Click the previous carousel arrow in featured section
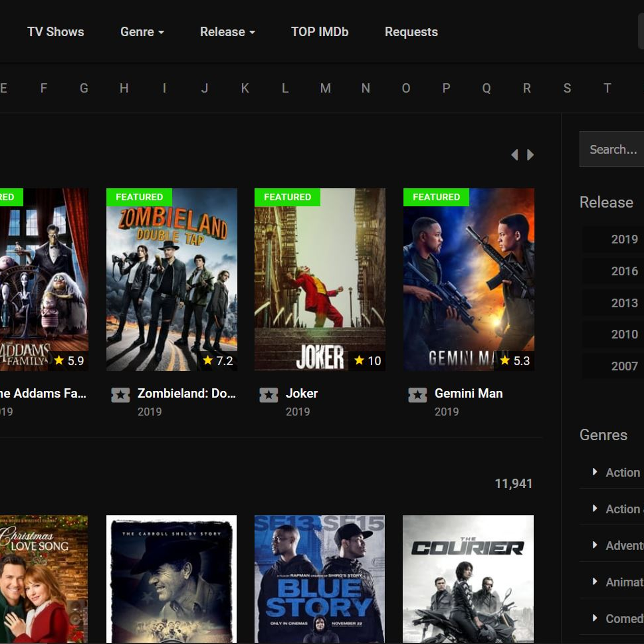The height and width of the screenshot is (644, 644). 514,155
